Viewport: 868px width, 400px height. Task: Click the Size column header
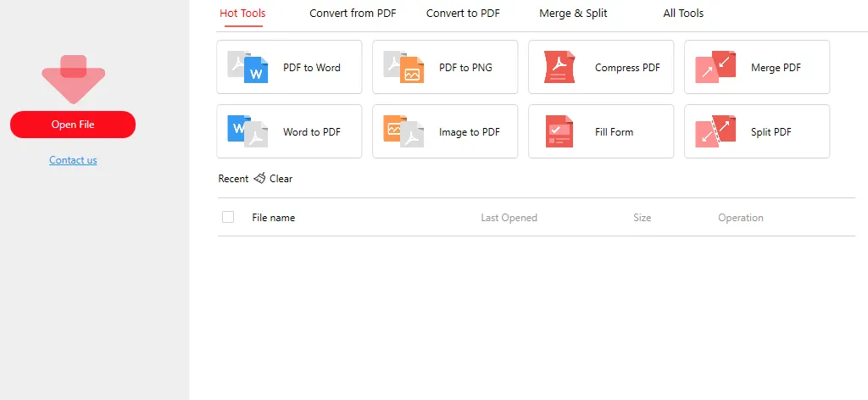tap(643, 218)
